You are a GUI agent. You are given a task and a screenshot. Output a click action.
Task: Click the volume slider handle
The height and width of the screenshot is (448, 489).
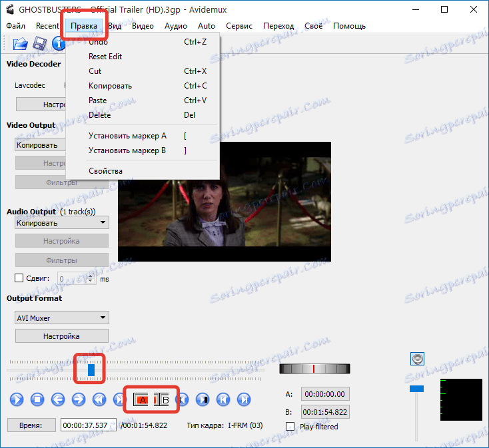(416, 389)
